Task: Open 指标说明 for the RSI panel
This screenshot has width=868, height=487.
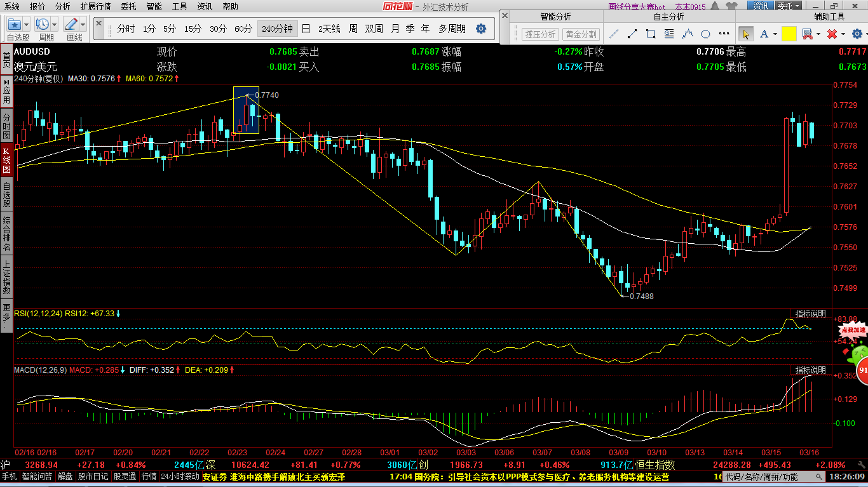Action: [811, 314]
